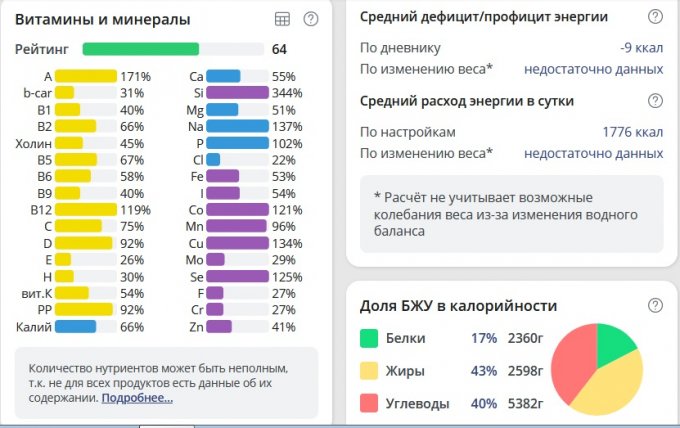Select the red Углеводы color swatch
680x428 pixels.
367,404
